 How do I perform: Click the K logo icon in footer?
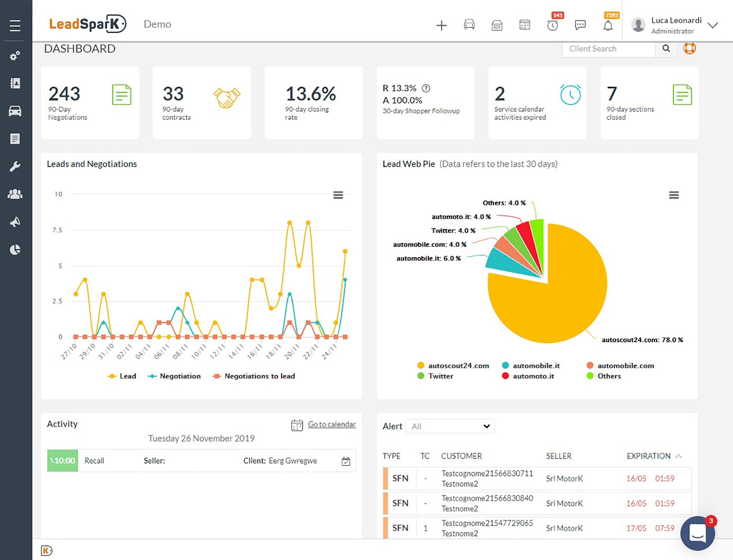[x=47, y=550]
